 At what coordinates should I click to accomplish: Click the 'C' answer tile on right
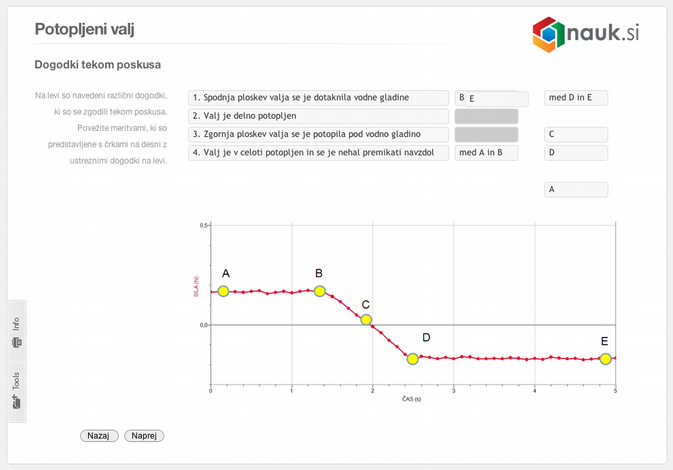tap(576, 134)
